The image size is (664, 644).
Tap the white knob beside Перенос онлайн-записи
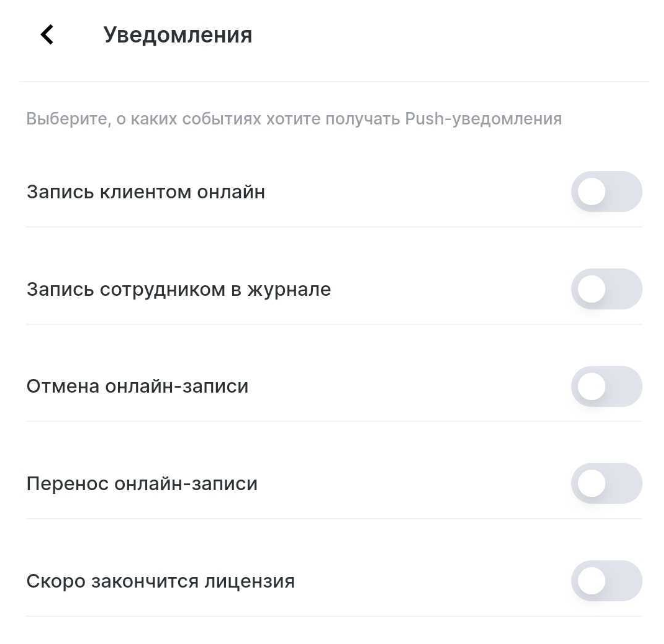click(592, 483)
